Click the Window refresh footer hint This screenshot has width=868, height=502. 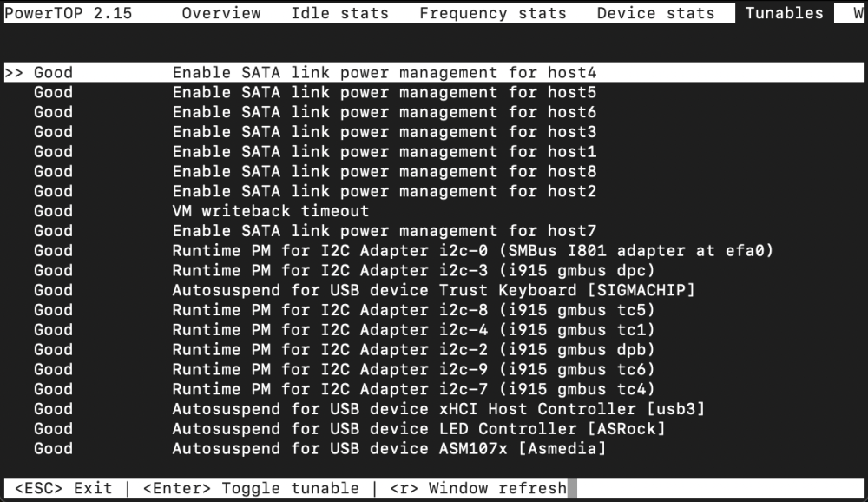tap(478, 488)
